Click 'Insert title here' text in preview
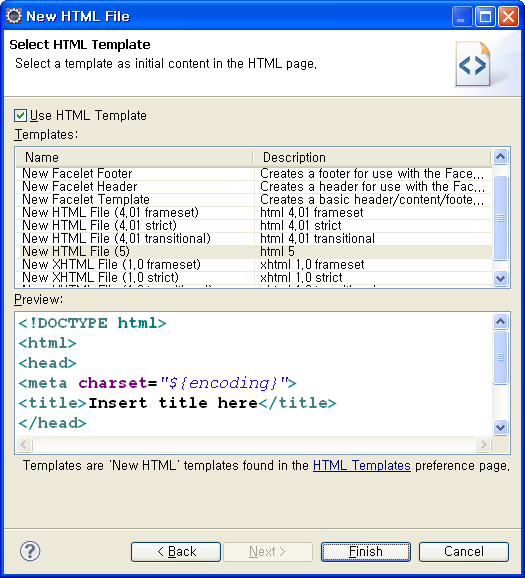525x578 pixels. (x=173, y=403)
